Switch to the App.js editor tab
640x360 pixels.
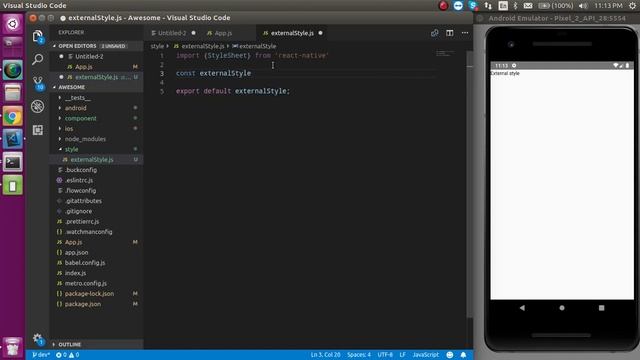tap(223, 33)
